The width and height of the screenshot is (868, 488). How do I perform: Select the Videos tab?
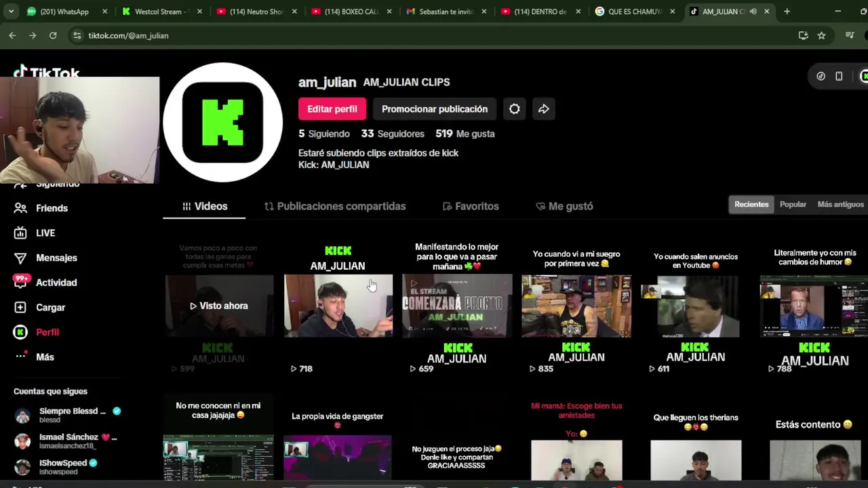click(204, 206)
